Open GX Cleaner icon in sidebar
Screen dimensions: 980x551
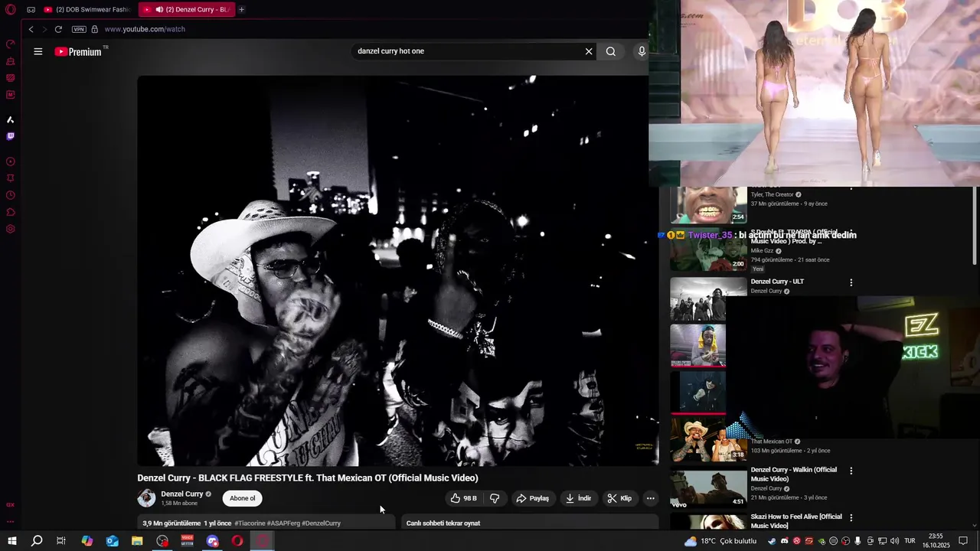pos(11,61)
